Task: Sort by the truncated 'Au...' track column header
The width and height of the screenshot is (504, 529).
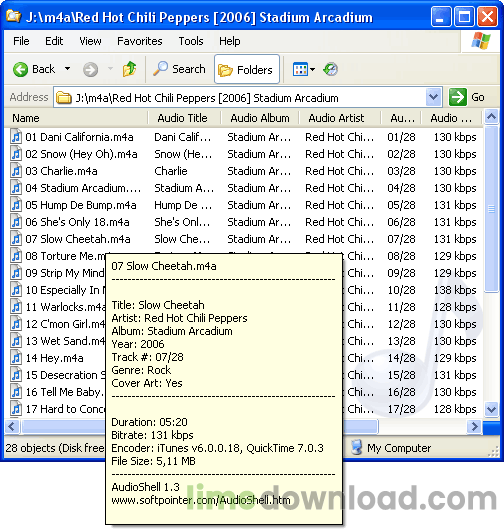Action: pyautogui.click(x=401, y=118)
